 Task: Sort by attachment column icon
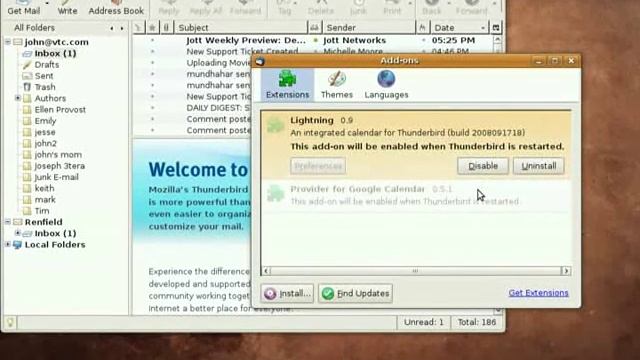click(166, 27)
